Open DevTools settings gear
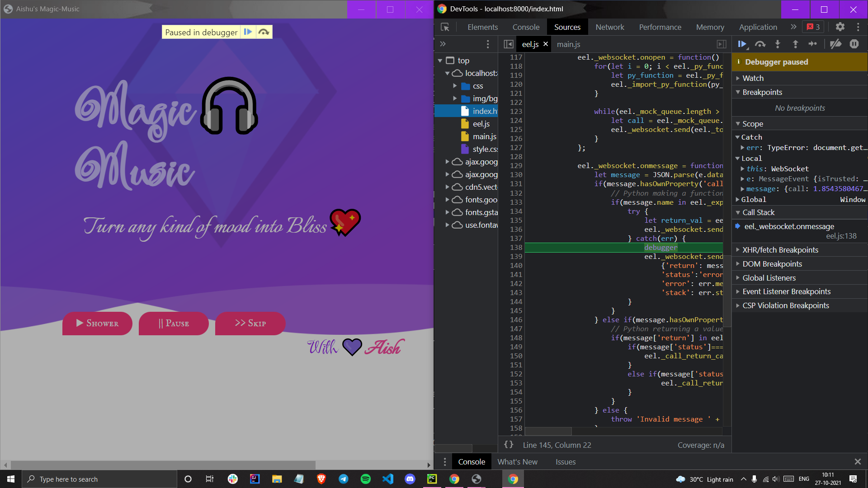Screen dimensions: 868x488 [x=840, y=27]
